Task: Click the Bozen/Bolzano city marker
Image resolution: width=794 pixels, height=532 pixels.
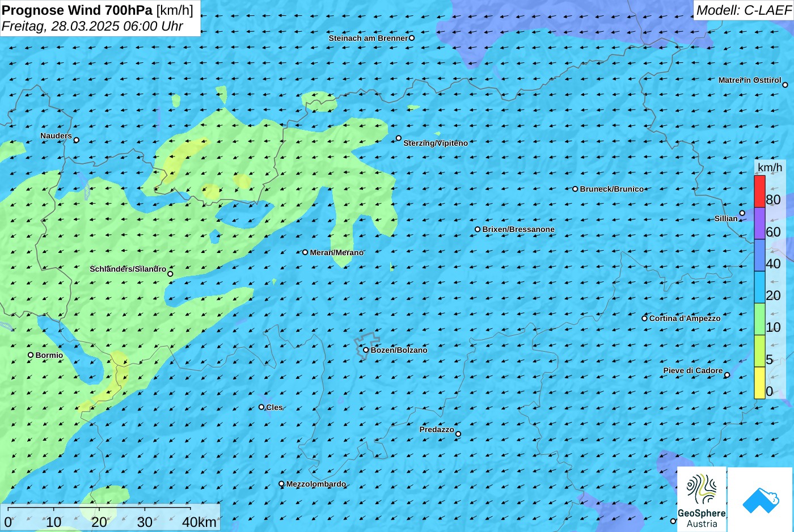Action: pos(366,350)
